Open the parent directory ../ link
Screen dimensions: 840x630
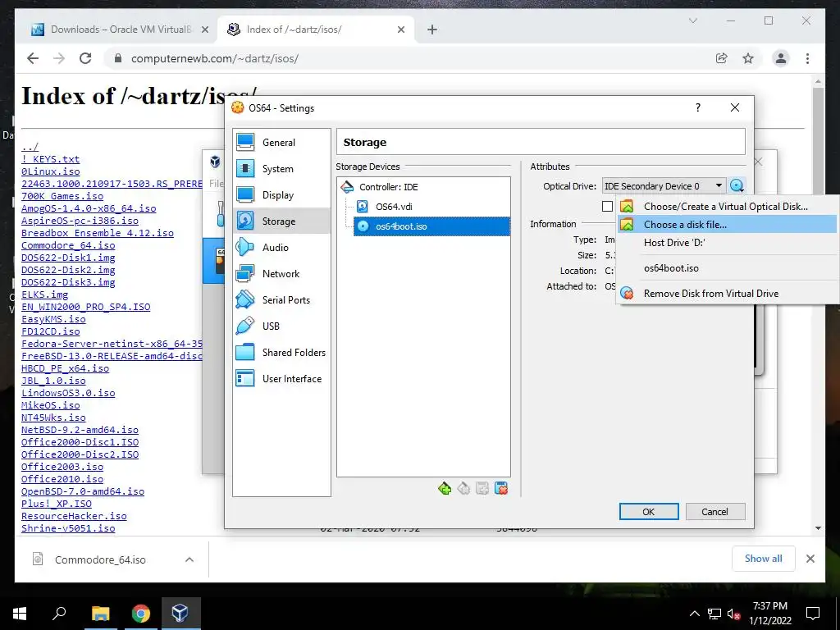(x=30, y=147)
